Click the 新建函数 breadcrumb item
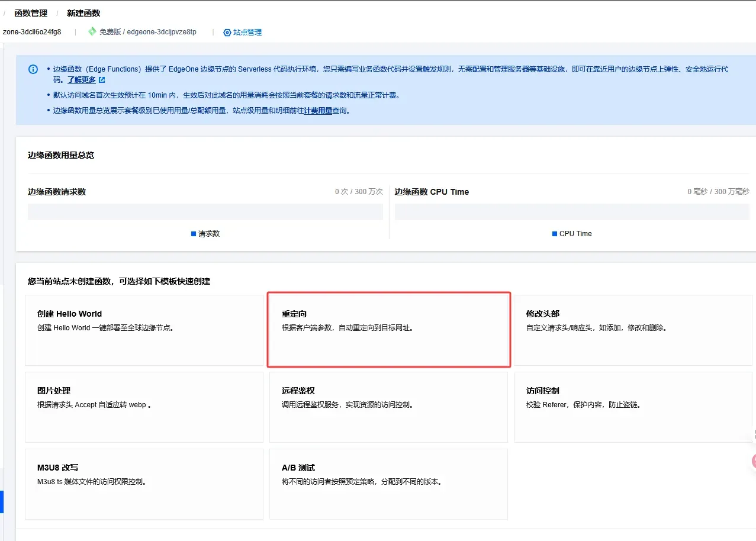756x541 pixels. click(83, 13)
